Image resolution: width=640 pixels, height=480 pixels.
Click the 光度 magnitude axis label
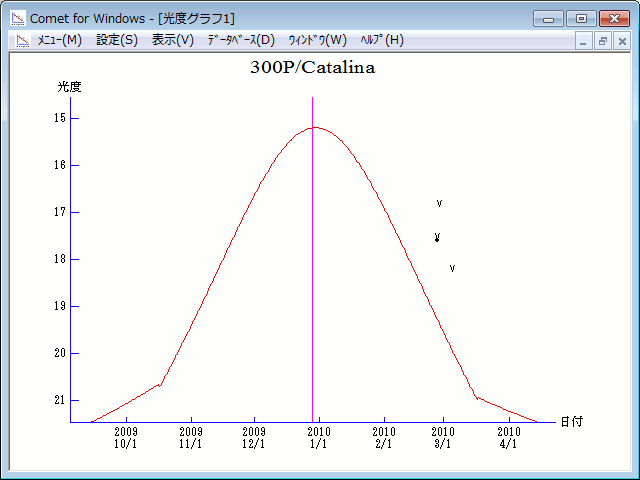69,87
